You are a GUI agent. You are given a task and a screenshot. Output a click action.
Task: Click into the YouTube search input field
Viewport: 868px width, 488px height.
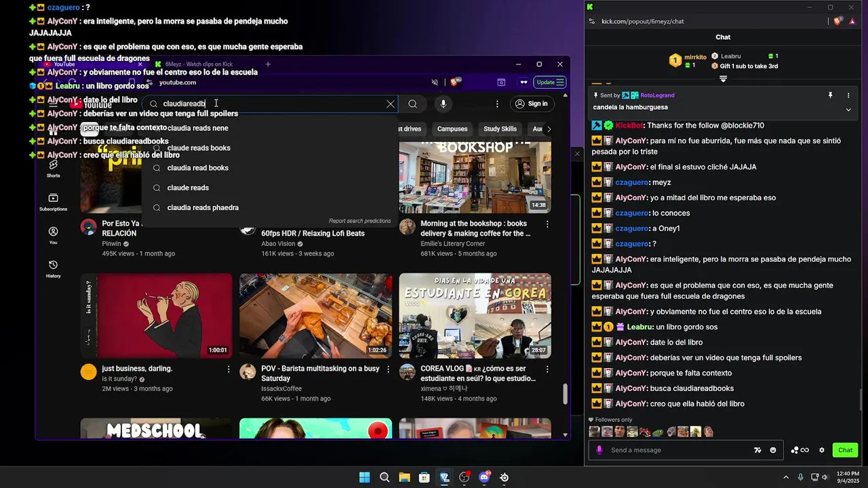(x=271, y=104)
